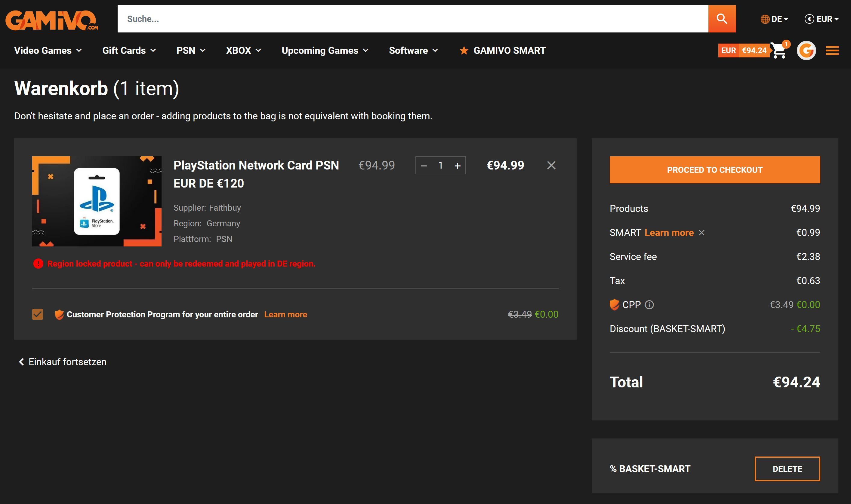The width and height of the screenshot is (851, 504).
Task: Remove PlayStation Network Card from basket
Action: click(x=551, y=165)
